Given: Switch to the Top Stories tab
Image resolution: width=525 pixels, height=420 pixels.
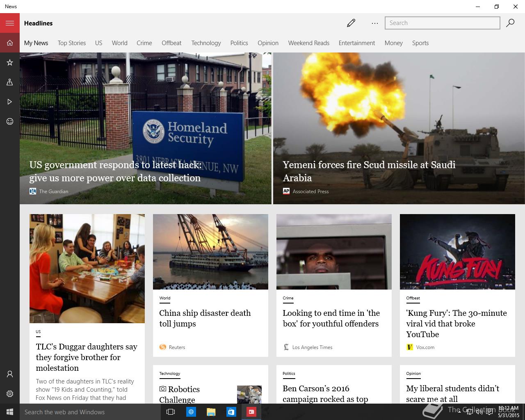Looking at the screenshot, I should tap(72, 43).
